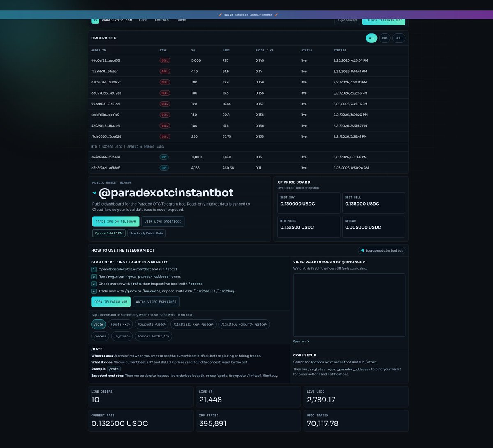Screen dimensions: 493x448
Task: Click the Best Buy 0.130000 USDC card
Action: (x=309, y=203)
